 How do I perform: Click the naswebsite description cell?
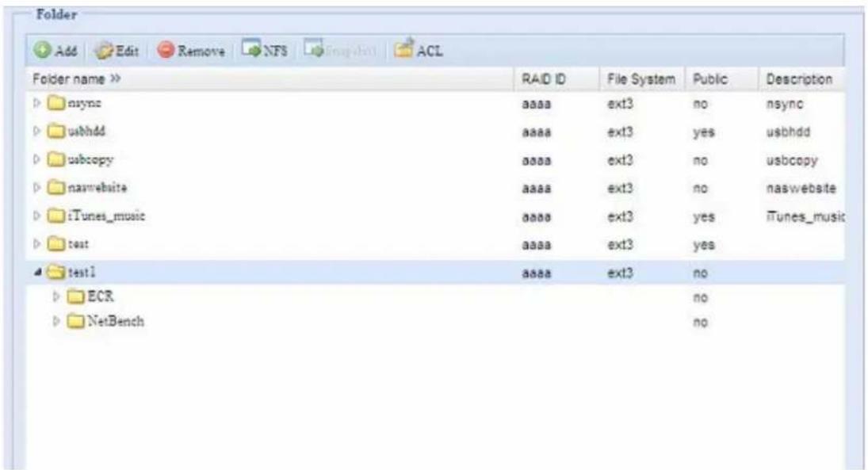coord(801,188)
